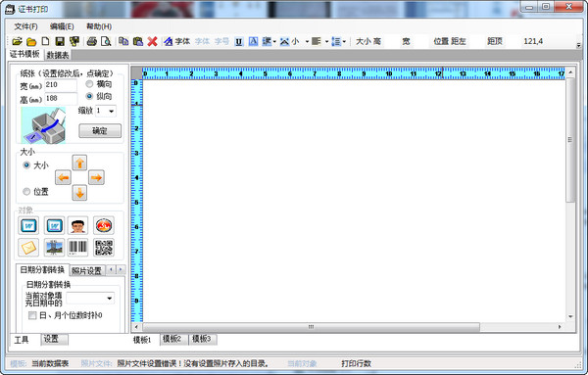
Task: Open the 编辑(E) menu
Action: pyautogui.click(x=62, y=26)
